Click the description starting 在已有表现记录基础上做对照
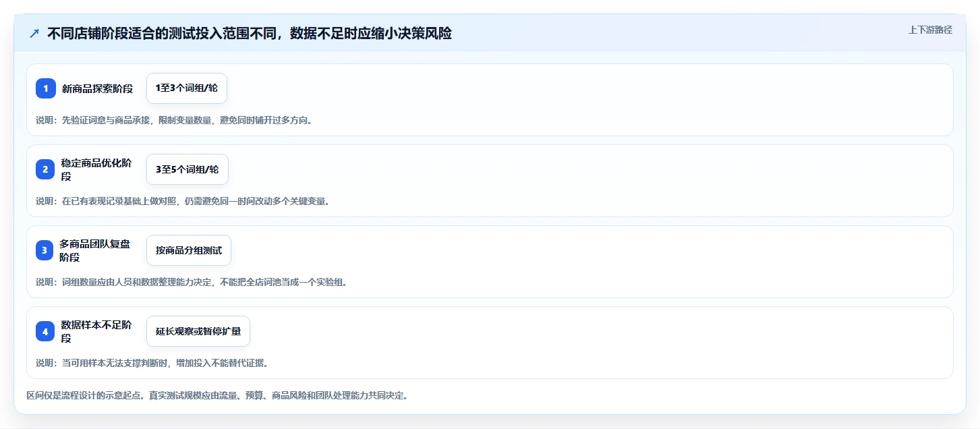 click(x=183, y=201)
